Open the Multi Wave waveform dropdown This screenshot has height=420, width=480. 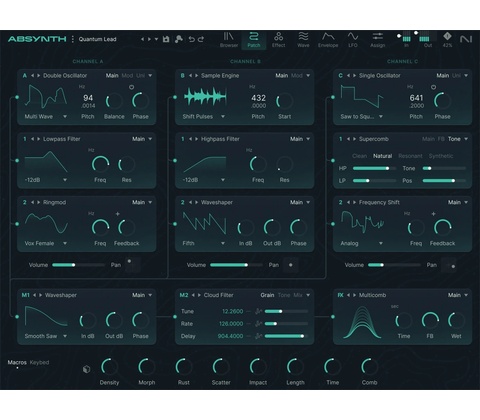(x=46, y=117)
